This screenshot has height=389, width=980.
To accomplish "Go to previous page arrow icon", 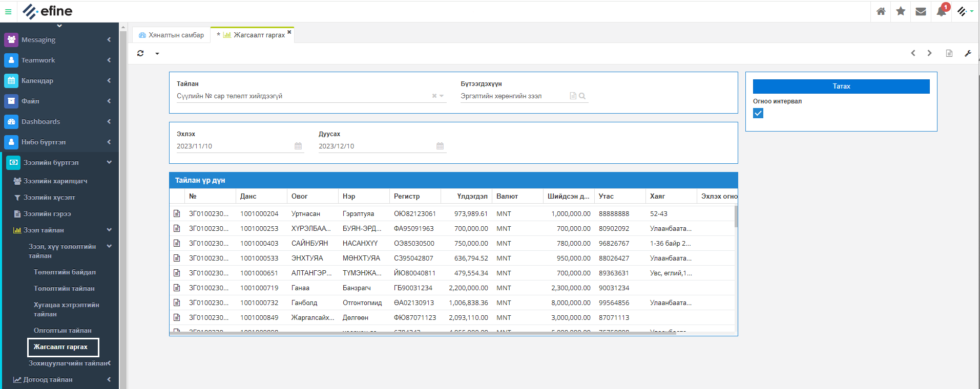I will pyautogui.click(x=913, y=53).
